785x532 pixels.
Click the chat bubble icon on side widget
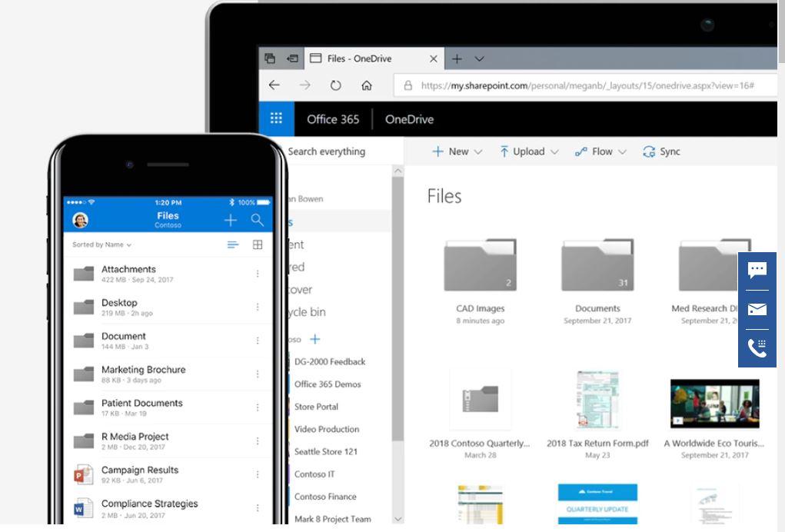(x=757, y=271)
